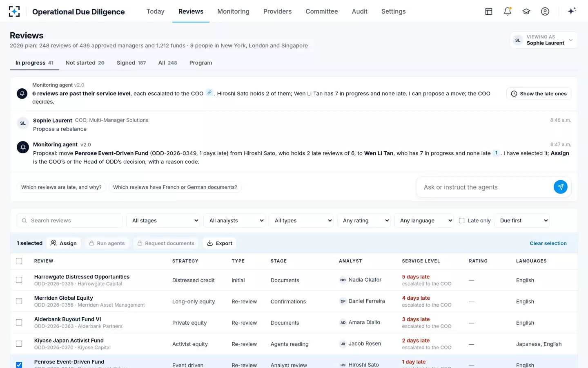Screen dimensions: 588x368
Task: Tick the Kiyose Japan Activist Fund checkbox
Action: tap(19, 344)
